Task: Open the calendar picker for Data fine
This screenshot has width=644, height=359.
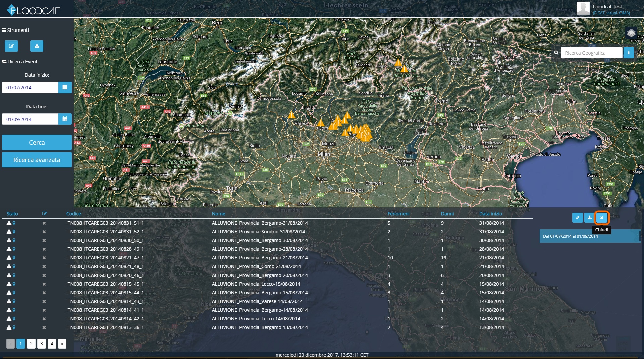Action: pyautogui.click(x=65, y=119)
